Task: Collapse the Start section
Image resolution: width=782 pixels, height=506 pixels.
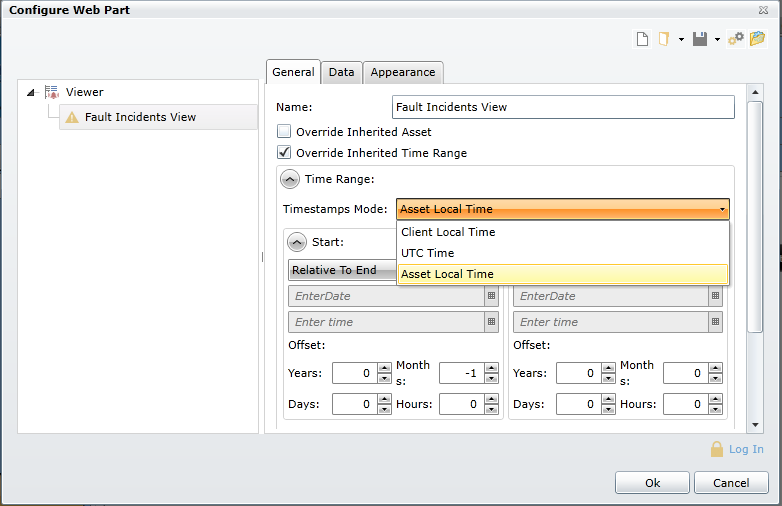Action: tap(297, 242)
